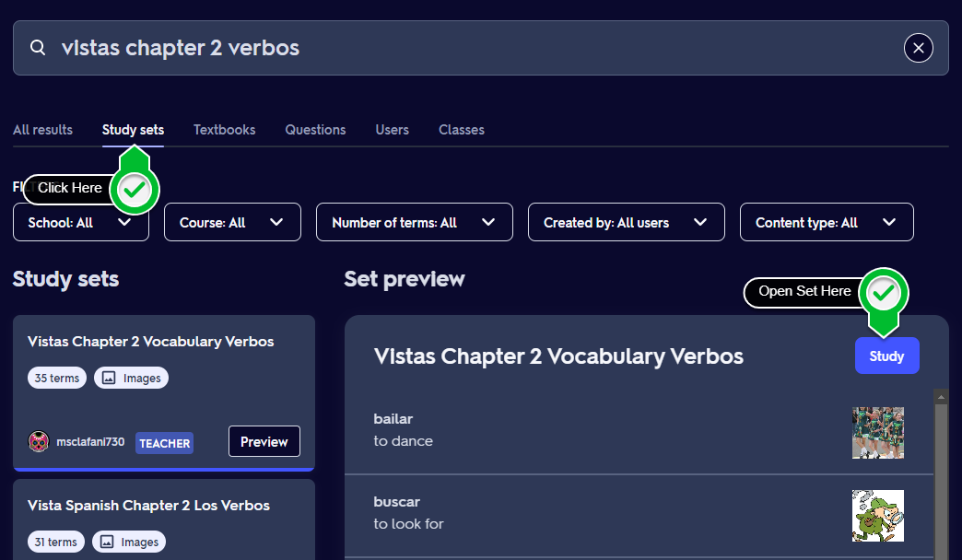Screen dimensions: 962x560
Task: Click the Images icon on first study set
Action: (x=110, y=378)
